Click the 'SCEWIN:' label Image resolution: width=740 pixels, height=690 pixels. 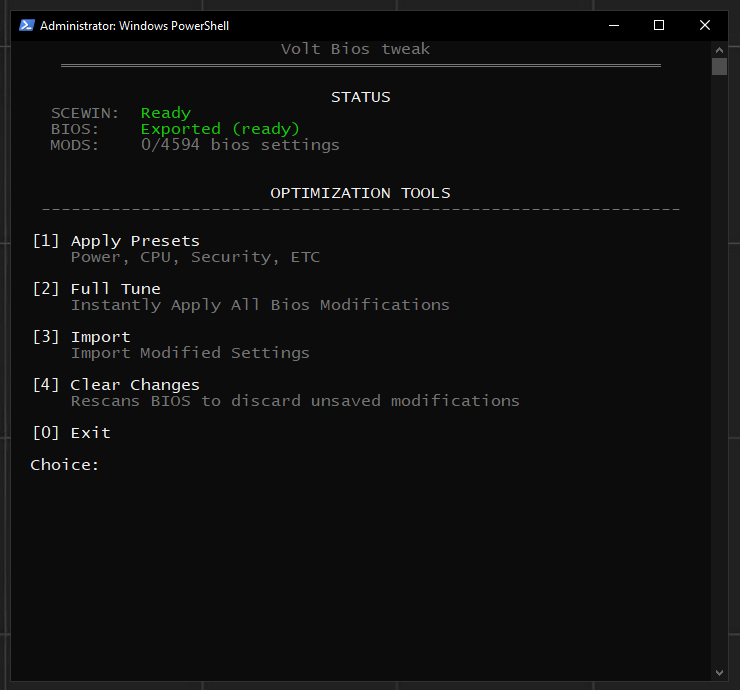pos(85,113)
